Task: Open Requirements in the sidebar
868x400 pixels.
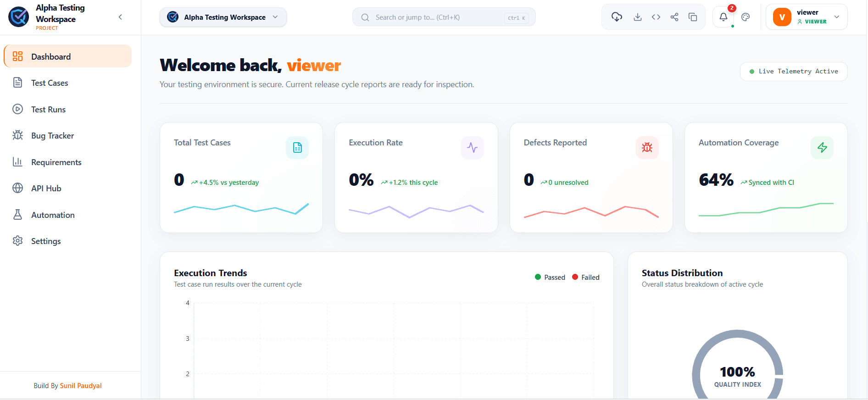Action: tap(68, 162)
